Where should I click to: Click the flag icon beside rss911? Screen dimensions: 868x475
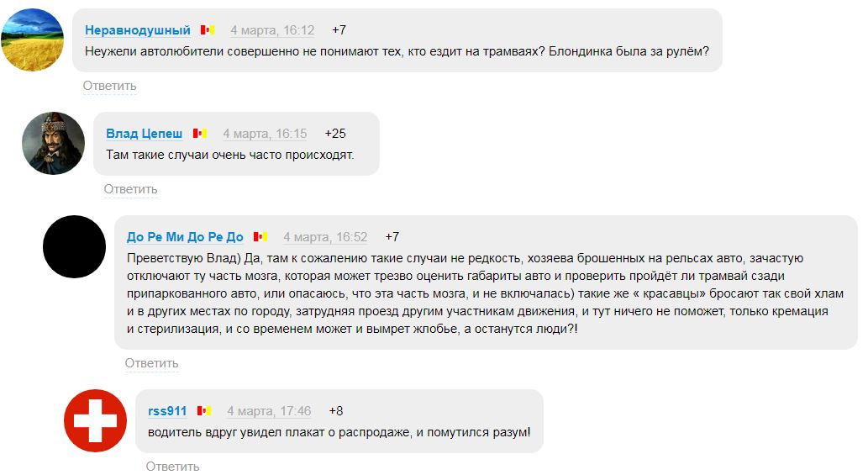(x=204, y=411)
